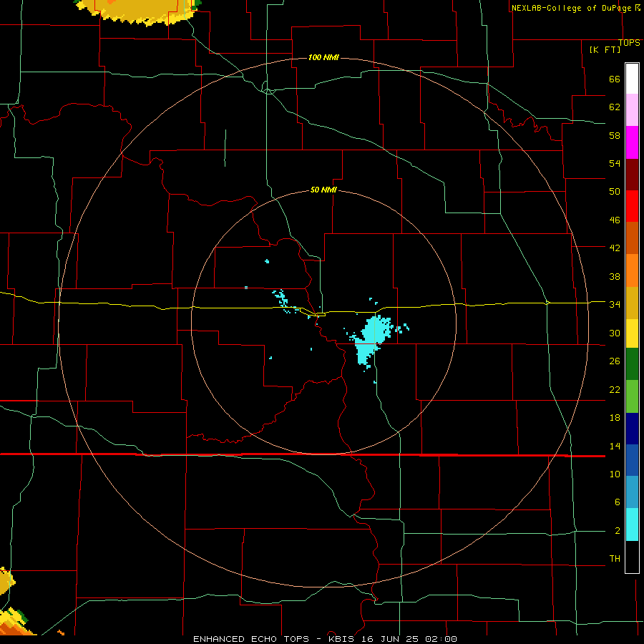Click the 54 legend value
This screenshot has width=644, height=644.
[x=615, y=163]
